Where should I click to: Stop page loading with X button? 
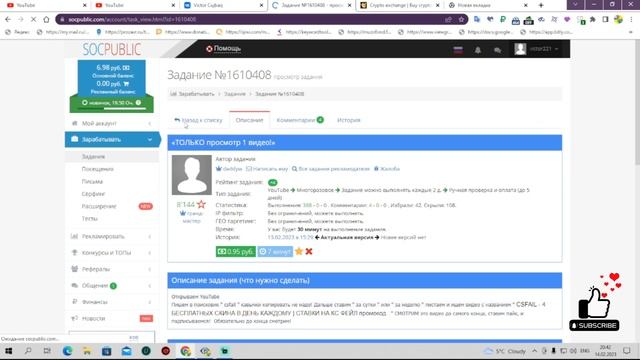(x=33, y=19)
